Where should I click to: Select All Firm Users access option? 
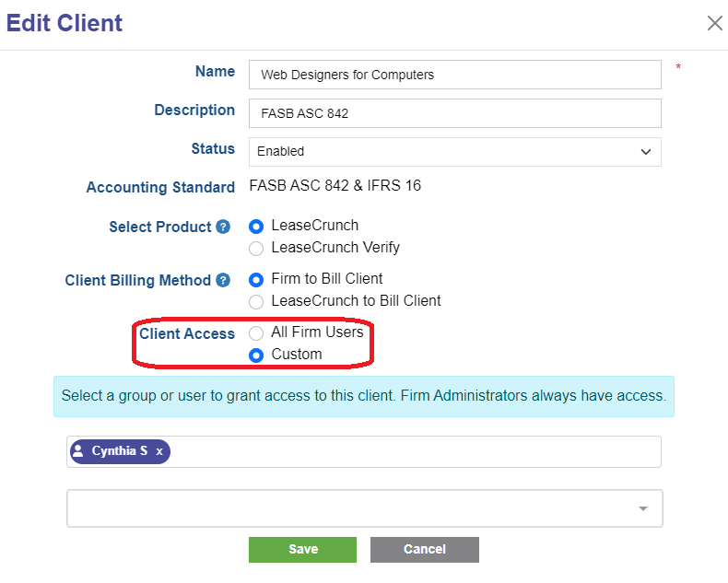click(x=256, y=333)
